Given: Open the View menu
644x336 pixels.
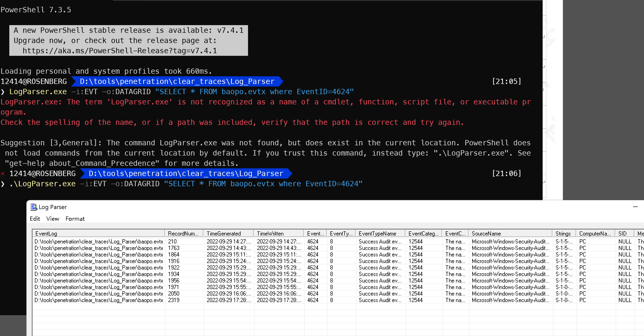Looking at the screenshot, I should pos(53,219).
